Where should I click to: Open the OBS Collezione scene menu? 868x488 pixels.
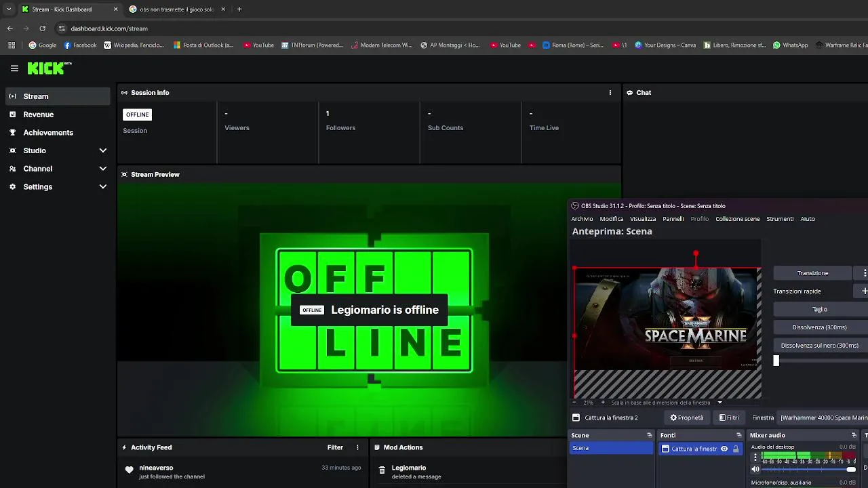coord(737,219)
